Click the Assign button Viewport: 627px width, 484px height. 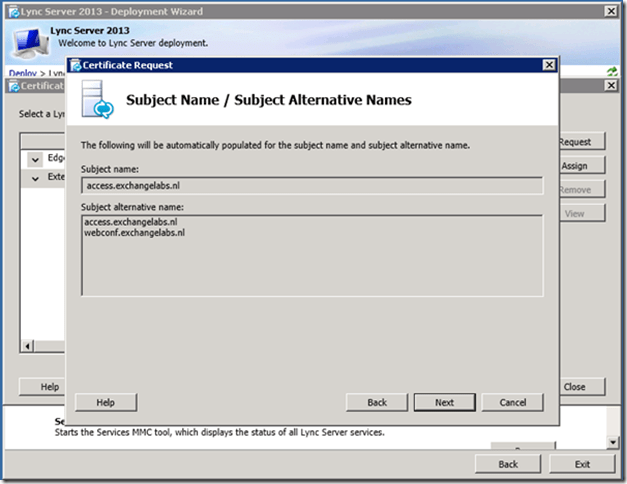(x=575, y=166)
